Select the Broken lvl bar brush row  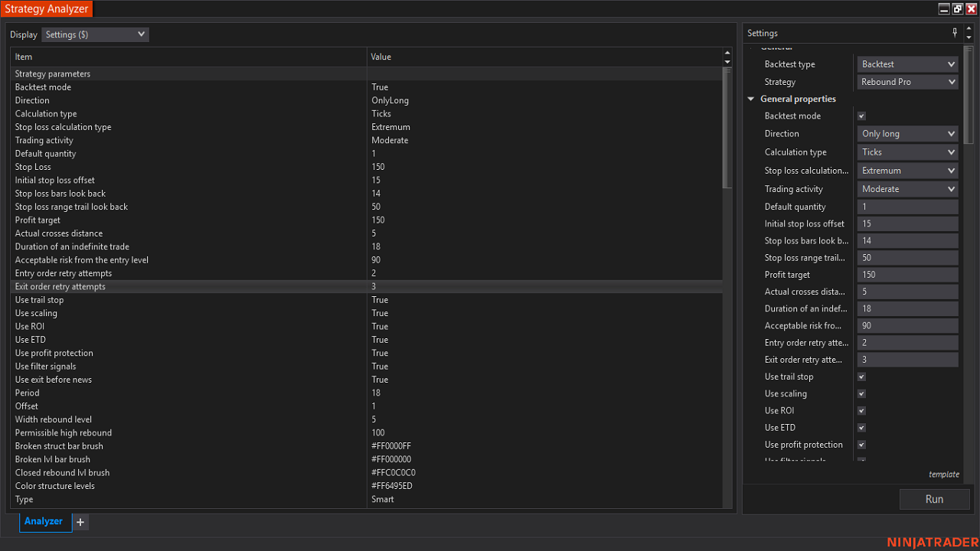(x=367, y=460)
